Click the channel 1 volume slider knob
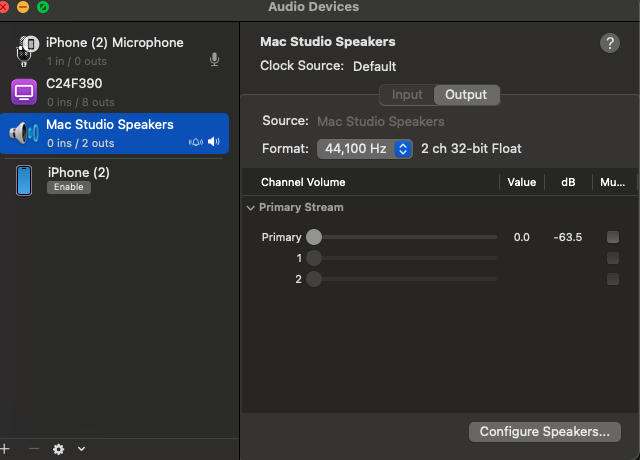The image size is (640, 460). [x=314, y=258]
